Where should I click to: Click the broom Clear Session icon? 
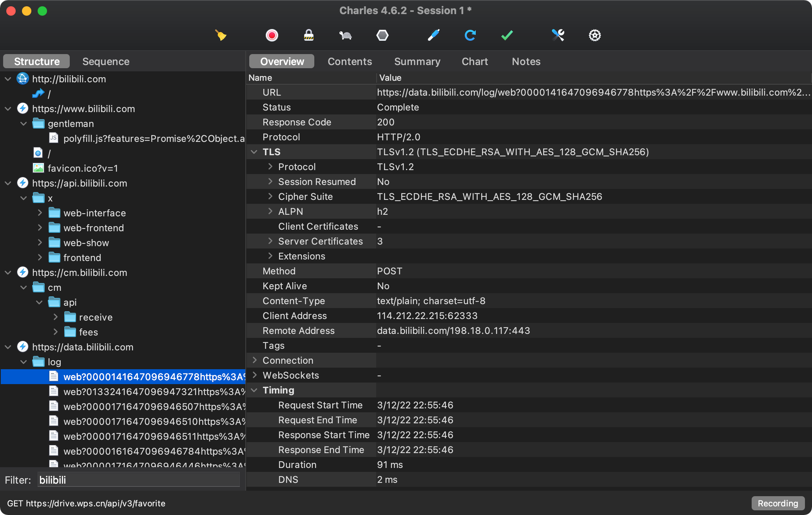(221, 35)
